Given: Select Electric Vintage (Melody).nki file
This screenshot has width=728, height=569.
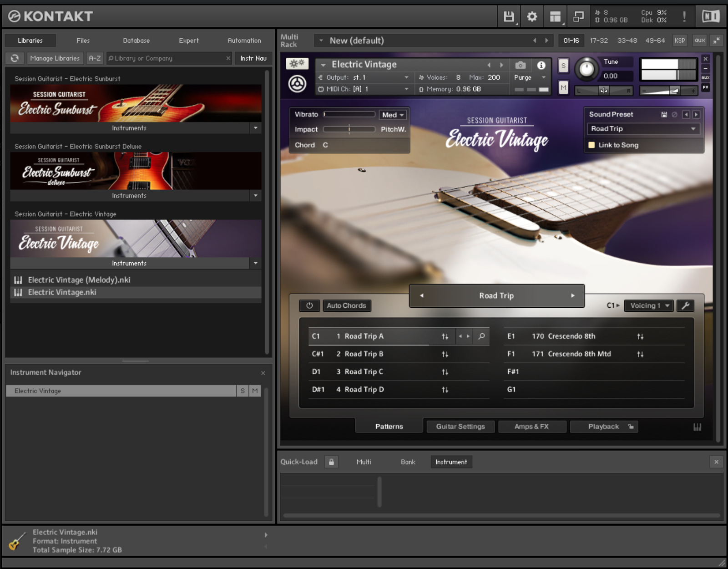Looking at the screenshot, I should 136,280.
